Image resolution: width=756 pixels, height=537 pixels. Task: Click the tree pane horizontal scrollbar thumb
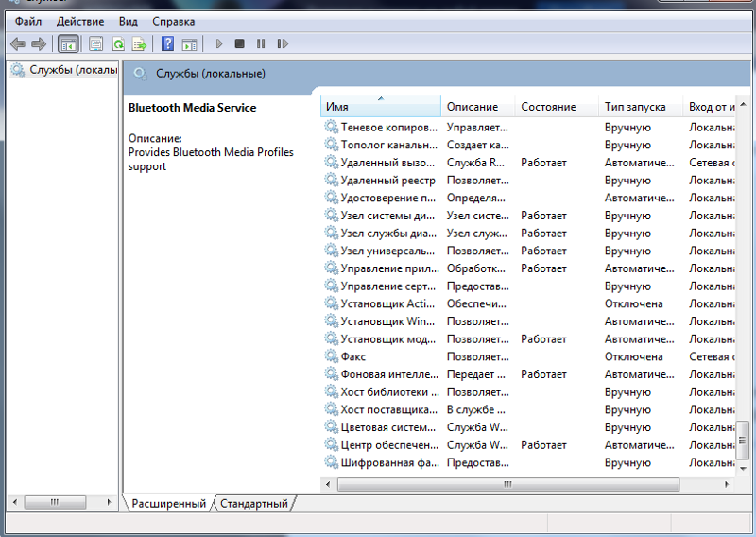55,502
